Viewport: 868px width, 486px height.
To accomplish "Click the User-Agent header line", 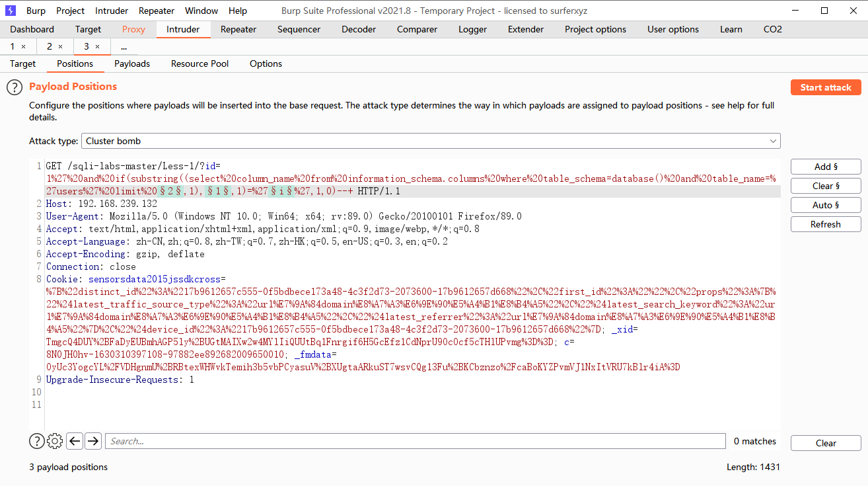I will 283,216.
